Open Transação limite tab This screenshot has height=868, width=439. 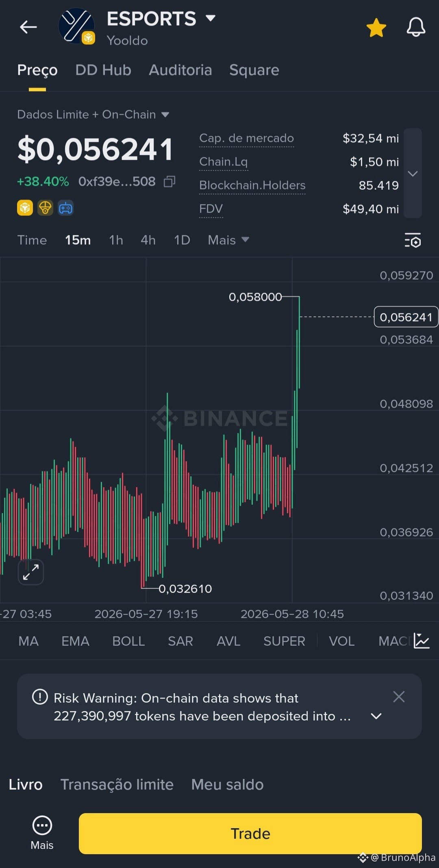pos(117,785)
